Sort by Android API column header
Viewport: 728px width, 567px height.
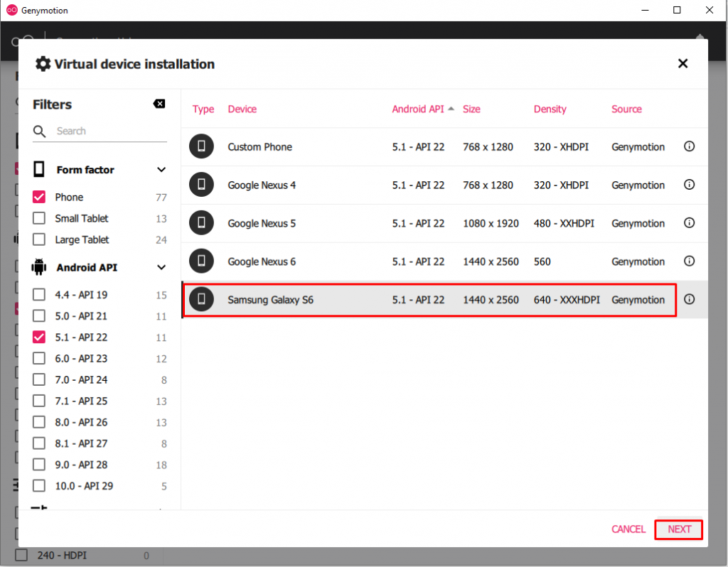click(418, 109)
